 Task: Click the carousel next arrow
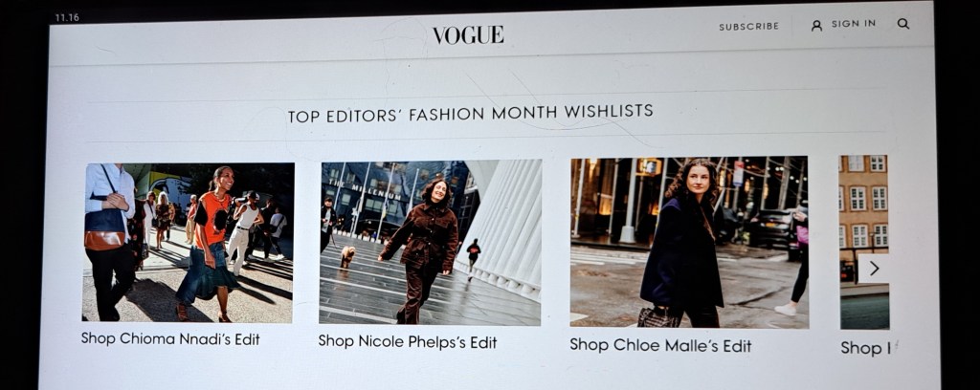click(874, 269)
